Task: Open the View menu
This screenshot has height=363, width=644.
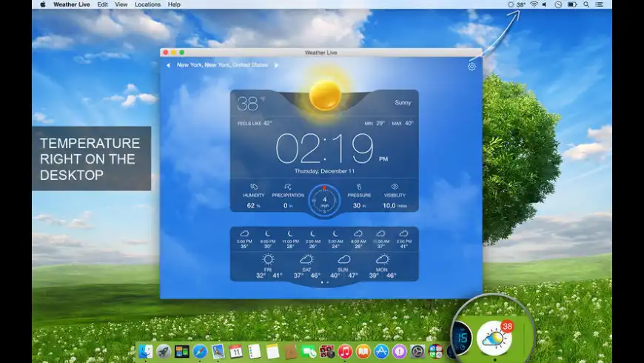Action: click(x=121, y=4)
